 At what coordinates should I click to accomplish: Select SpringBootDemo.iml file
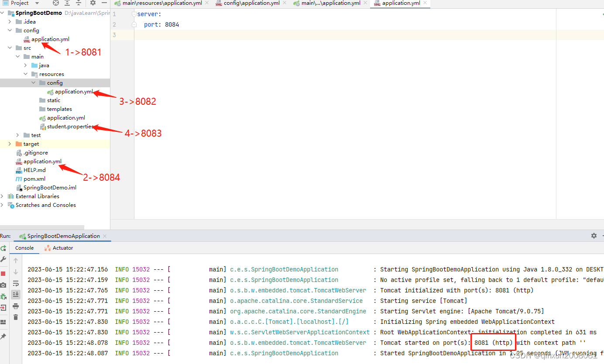click(x=50, y=188)
